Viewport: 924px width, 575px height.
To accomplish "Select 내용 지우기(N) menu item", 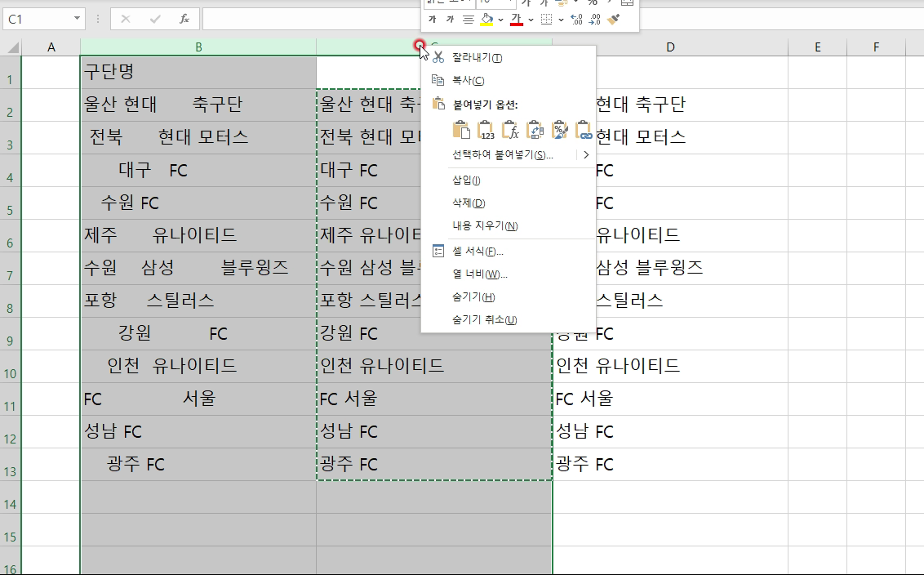I will coord(485,226).
